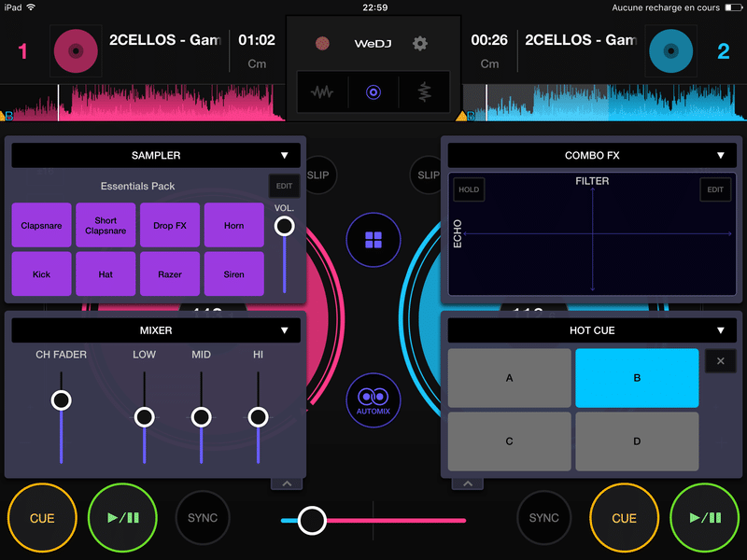Screen dimensions: 747x560
Task: Click the crossfader knob
Action: pos(312,521)
